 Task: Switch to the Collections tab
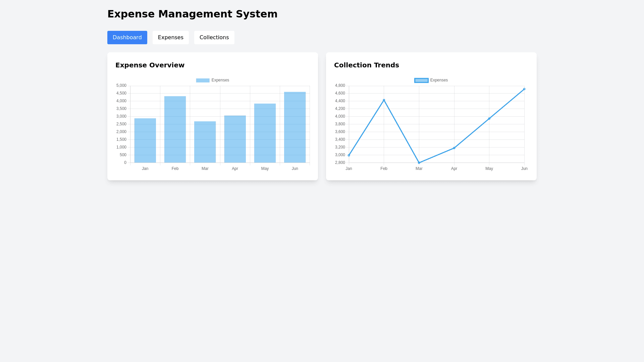(214, 38)
